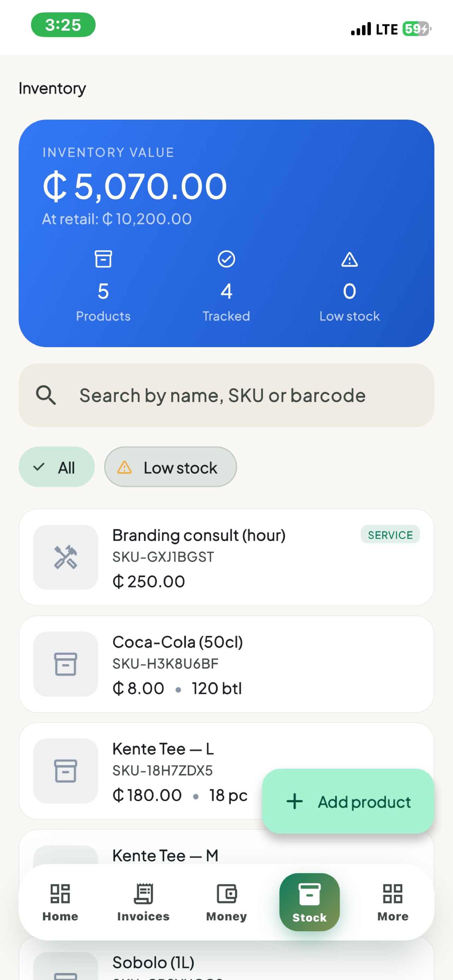Tap the Branding consult tools icon

(65, 557)
